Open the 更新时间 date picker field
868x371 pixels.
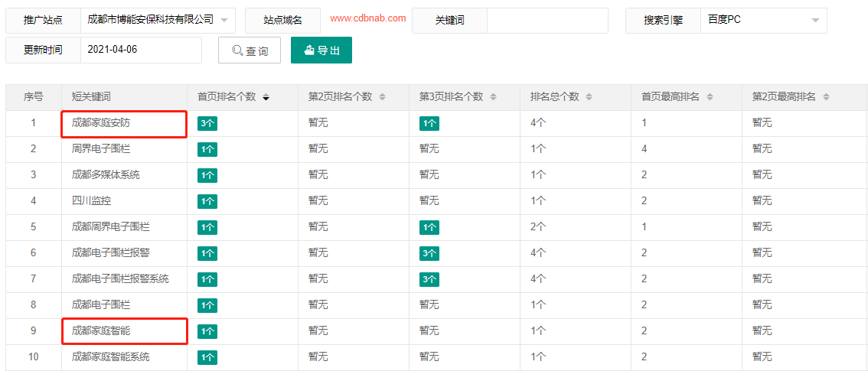point(141,50)
